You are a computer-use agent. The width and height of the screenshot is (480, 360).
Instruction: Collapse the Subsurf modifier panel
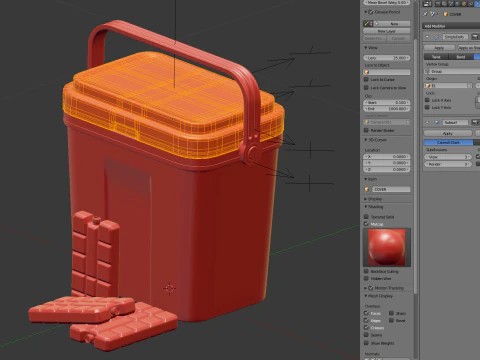427,123
